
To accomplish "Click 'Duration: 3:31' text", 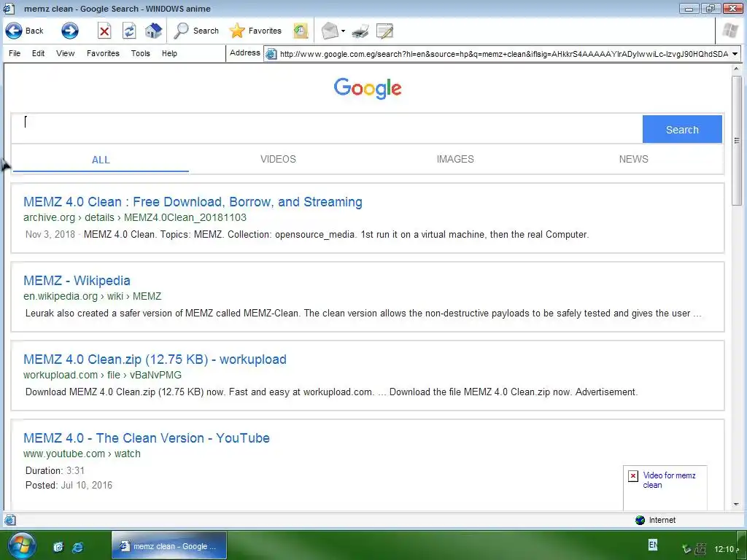I will pyautogui.click(x=55, y=470).
